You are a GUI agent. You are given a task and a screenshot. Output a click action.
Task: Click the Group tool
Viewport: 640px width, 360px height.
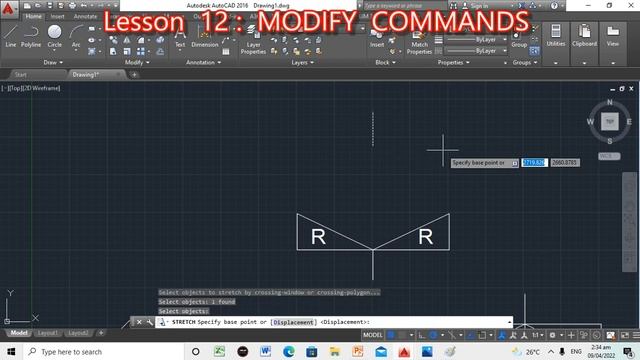[x=519, y=39]
